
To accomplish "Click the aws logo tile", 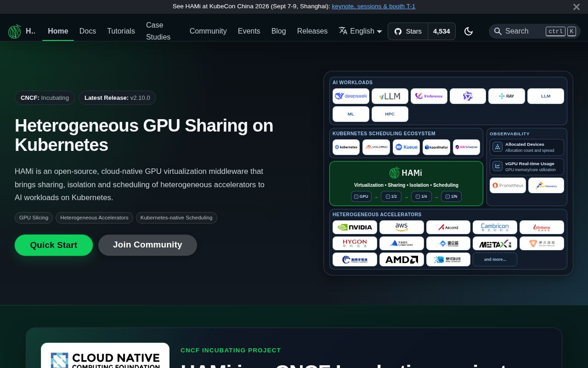I will 401,227.
